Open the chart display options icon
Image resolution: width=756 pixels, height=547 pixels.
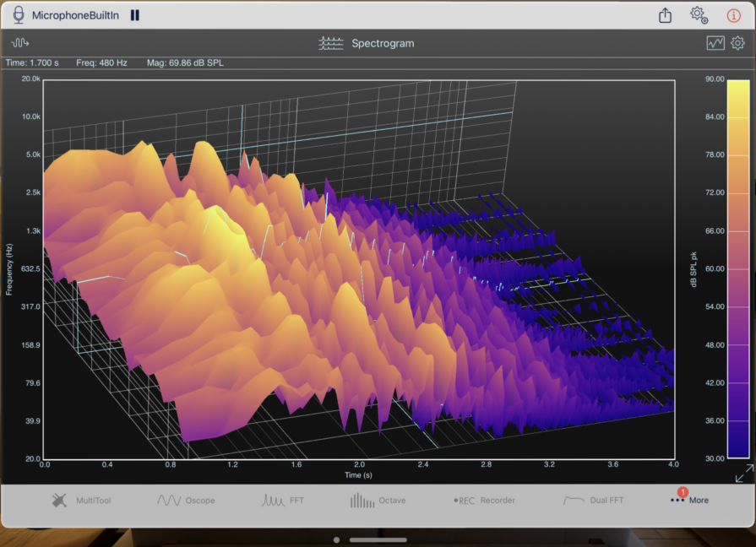715,42
